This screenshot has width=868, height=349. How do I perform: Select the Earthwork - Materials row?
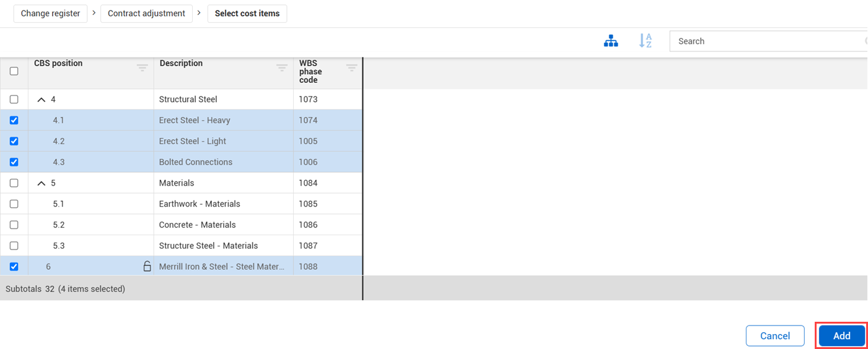[x=199, y=204]
